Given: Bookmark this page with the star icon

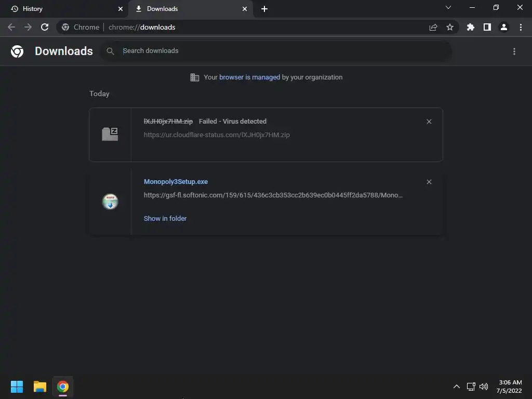Looking at the screenshot, I should click(450, 27).
